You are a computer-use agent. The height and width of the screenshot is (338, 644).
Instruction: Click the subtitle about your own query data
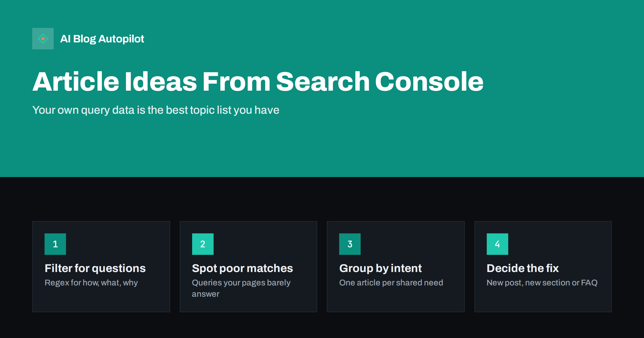(156, 110)
